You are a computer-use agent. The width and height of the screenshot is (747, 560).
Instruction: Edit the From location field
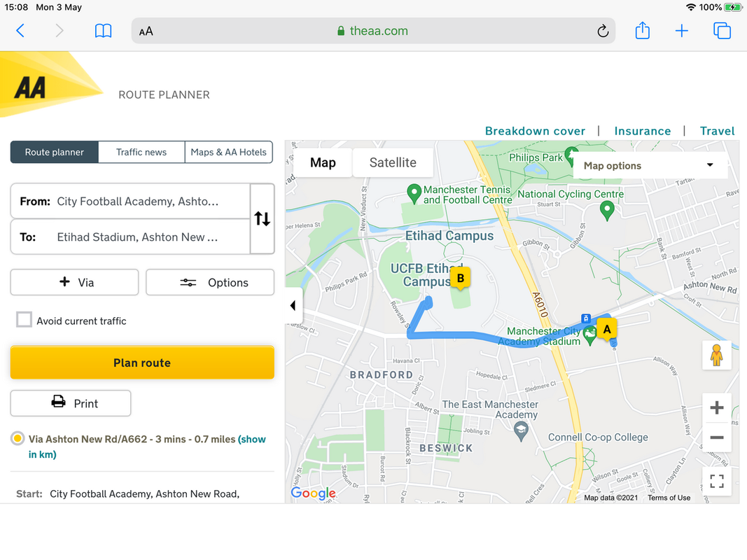[130, 202]
